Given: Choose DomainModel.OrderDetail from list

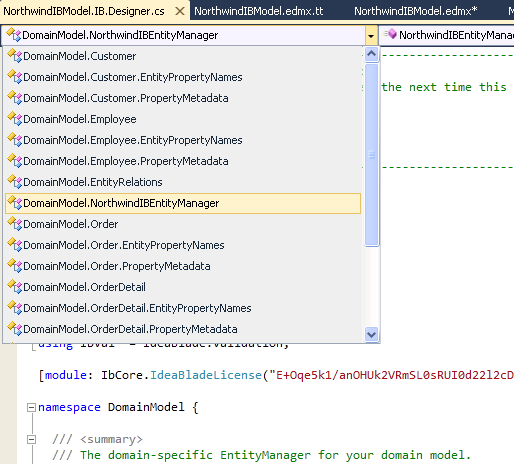Looking at the screenshot, I should tap(183, 287).
